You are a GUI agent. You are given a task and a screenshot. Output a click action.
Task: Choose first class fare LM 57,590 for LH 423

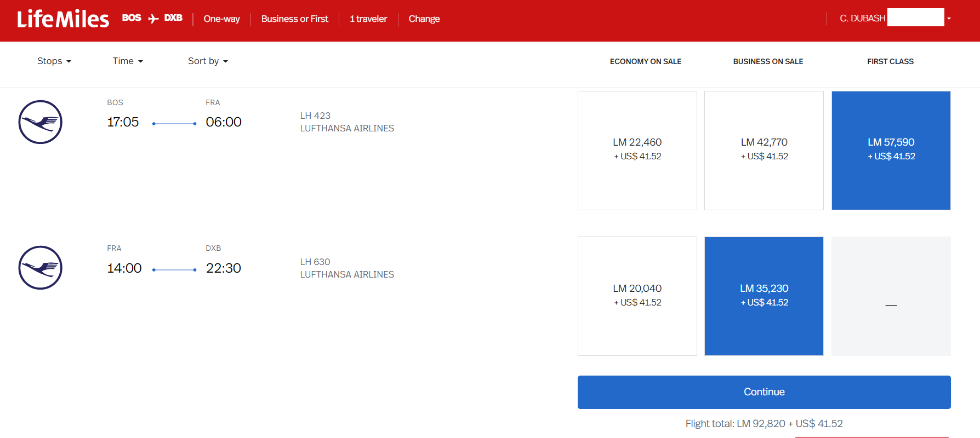pyautogui.click(x=891, y=151)
